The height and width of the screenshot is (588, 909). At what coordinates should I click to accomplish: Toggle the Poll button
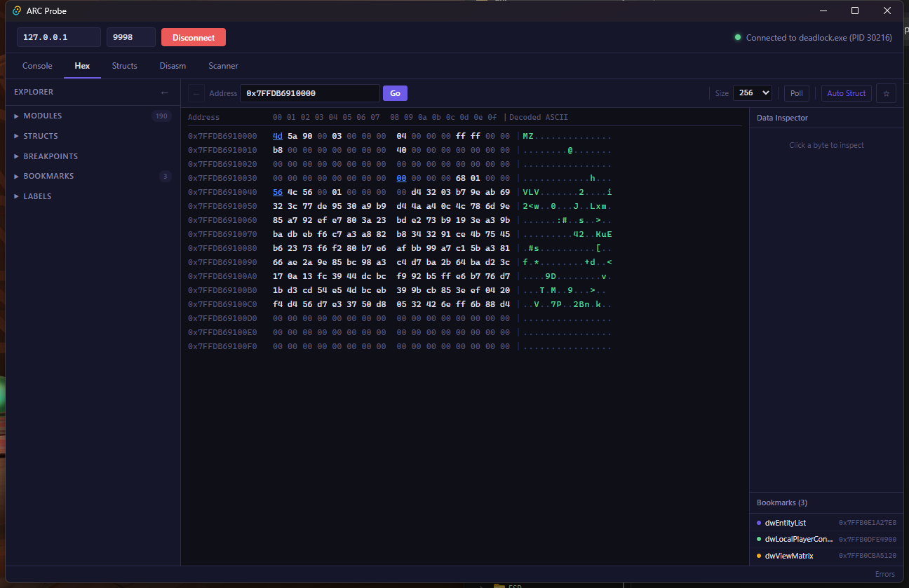coord(797,93)
